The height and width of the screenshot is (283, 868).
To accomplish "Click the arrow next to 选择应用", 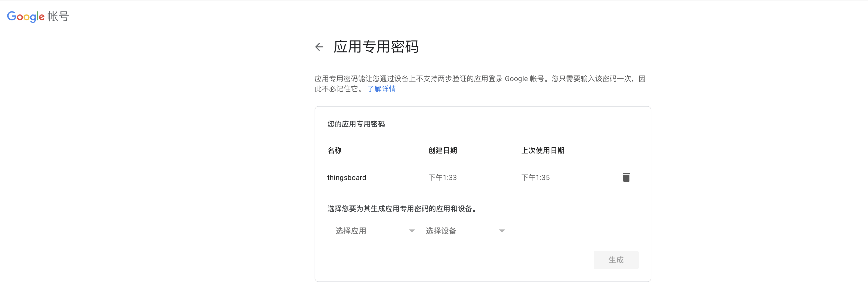I will tap(412, 231).
